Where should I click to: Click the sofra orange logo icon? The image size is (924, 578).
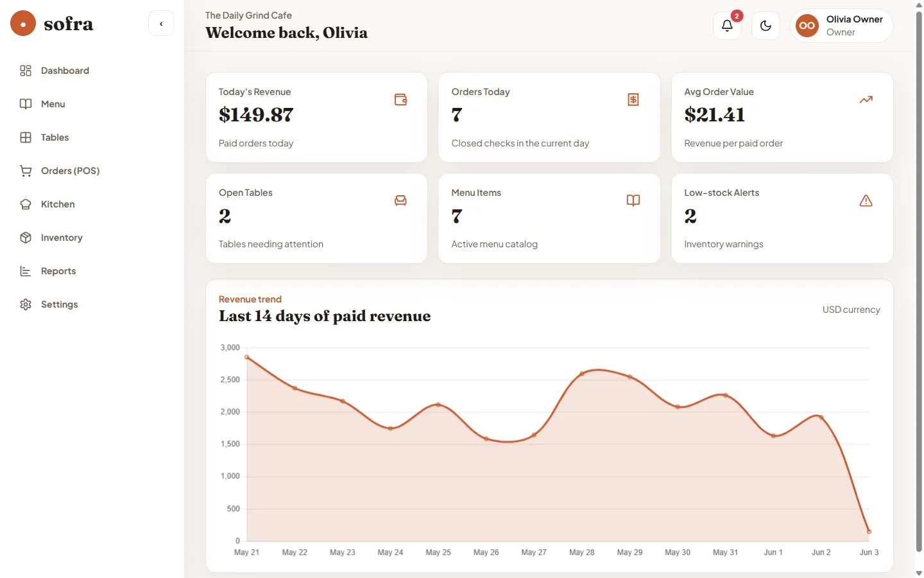pyautogui.click(x=23, y=24)
